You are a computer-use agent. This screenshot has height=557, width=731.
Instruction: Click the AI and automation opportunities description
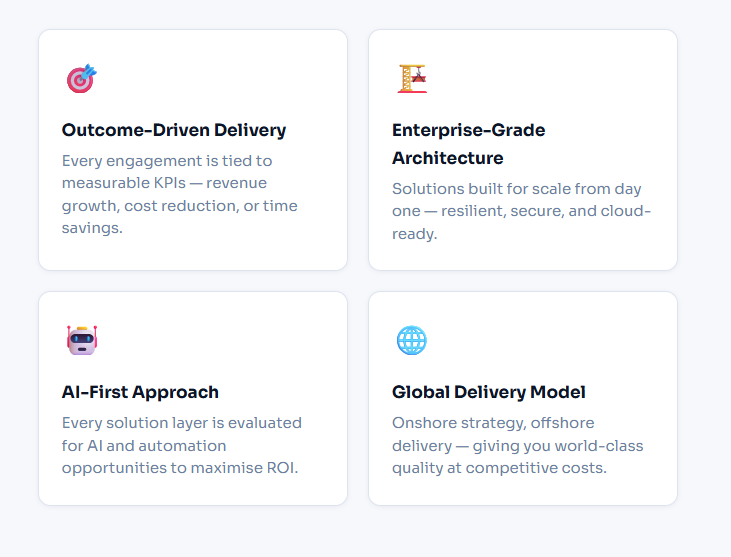(x=181, y=445)
